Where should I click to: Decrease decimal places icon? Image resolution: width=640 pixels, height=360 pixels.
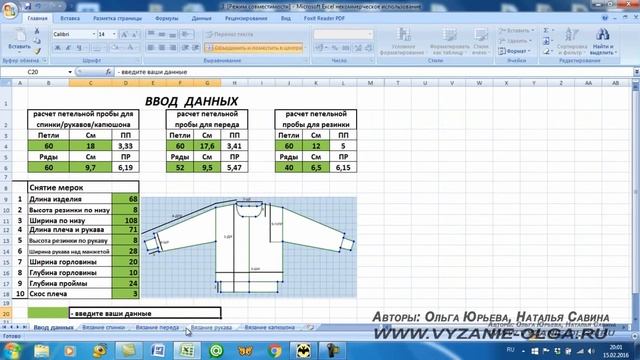[368, 48]
